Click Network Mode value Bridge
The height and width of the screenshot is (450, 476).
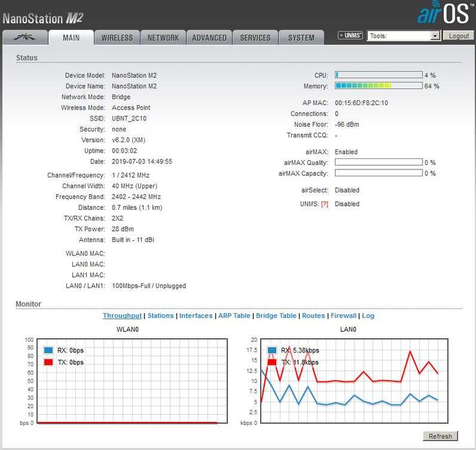(x=121, y=97)
